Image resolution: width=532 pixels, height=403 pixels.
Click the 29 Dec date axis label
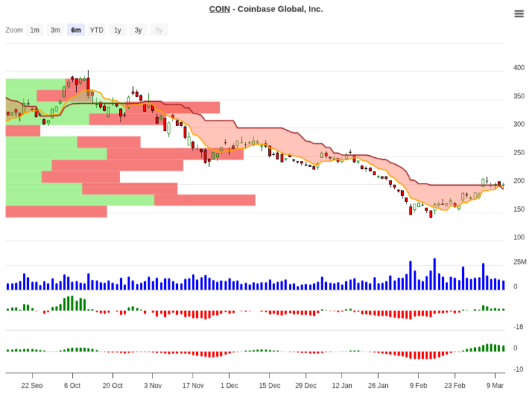(x=305, y=386)
